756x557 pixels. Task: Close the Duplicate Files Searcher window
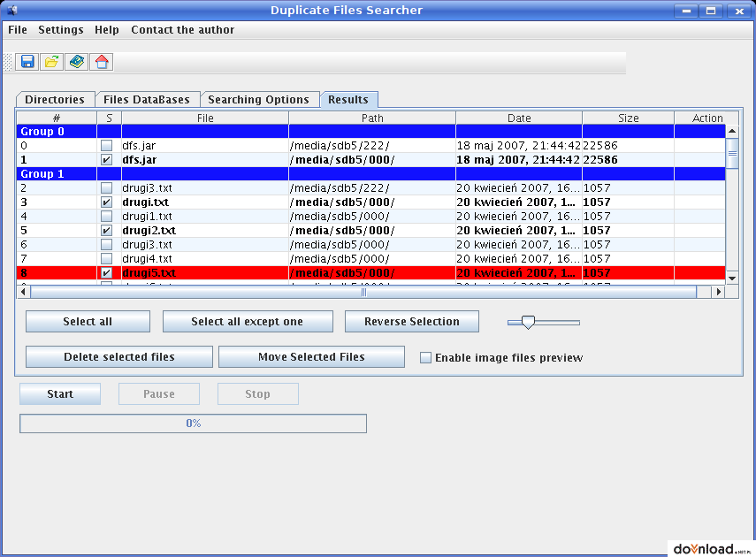point(738,11)
